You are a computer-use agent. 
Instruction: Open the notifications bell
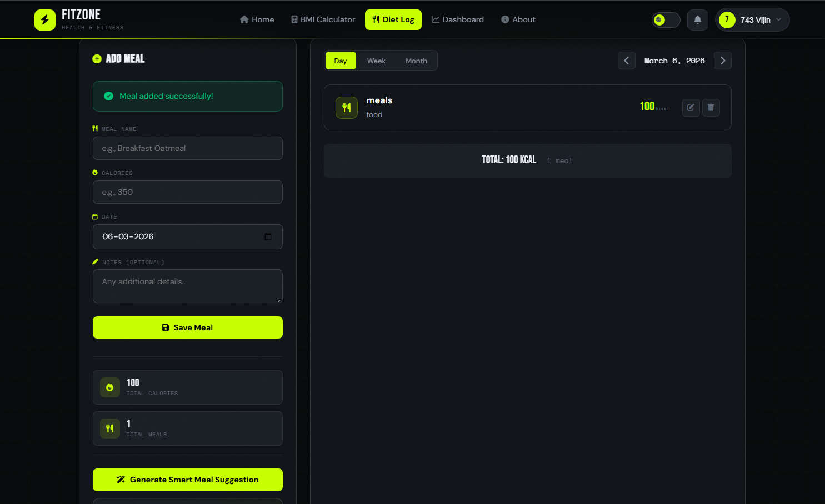click(697, 20)
